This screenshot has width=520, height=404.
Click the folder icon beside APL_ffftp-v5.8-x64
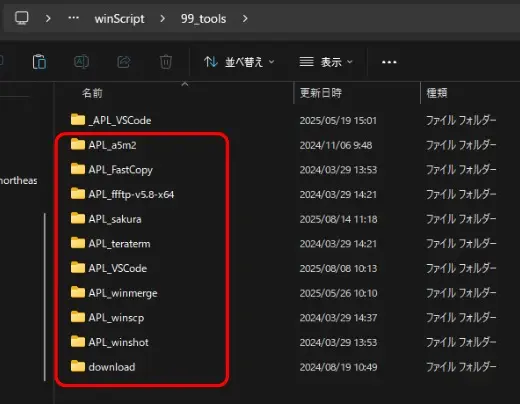pos(78,193)
